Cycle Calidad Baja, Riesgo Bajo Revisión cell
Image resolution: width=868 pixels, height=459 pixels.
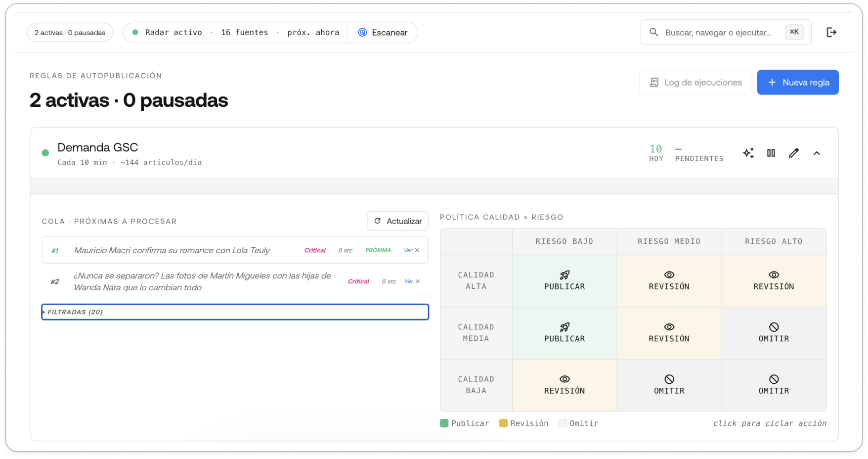[564, 385]
